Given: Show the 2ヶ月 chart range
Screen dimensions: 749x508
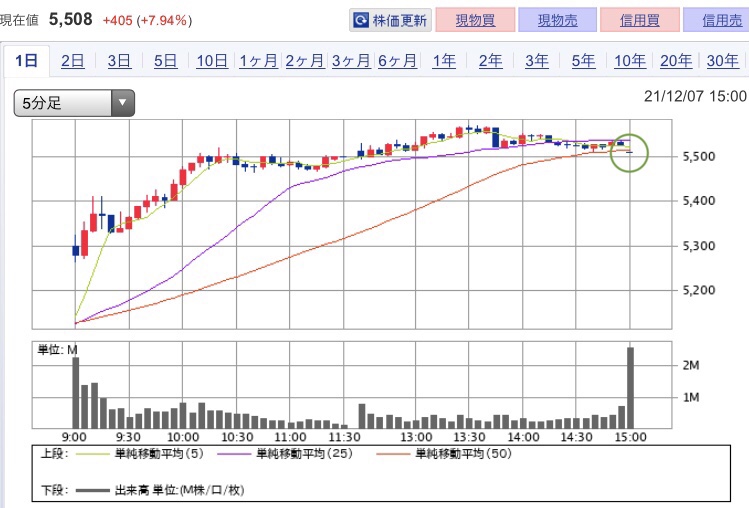Looking at the screenshot, I should (305, 61).
